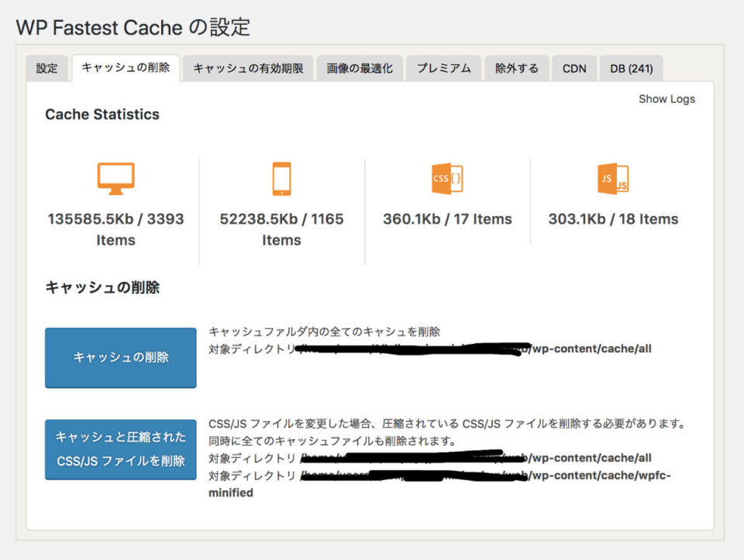The width and height of the screenshot is (744, 560).
Task: Click the キャッシュの削除 section heading
Action: pyautogui.click(x=102, y=287)
